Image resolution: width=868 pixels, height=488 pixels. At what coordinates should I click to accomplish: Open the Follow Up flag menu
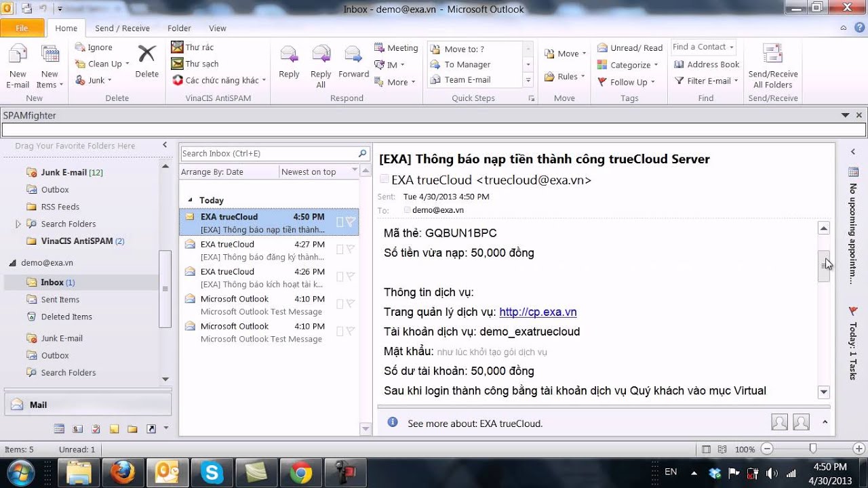627,82
